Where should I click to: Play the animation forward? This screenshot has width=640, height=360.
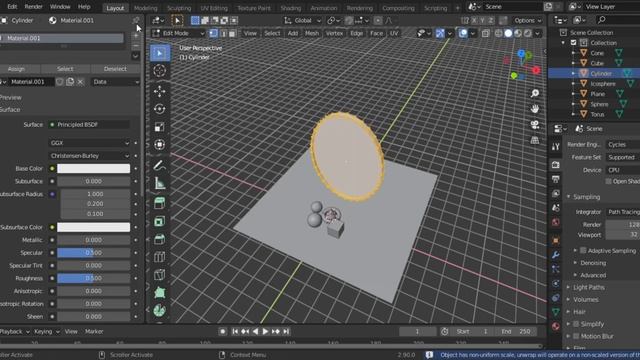265,331
